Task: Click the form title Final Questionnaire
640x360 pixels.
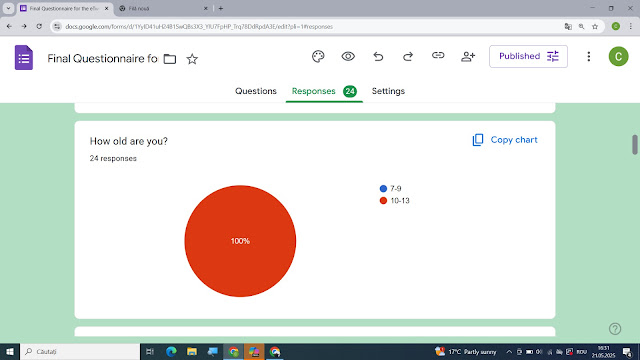Action: pos(102,59)
